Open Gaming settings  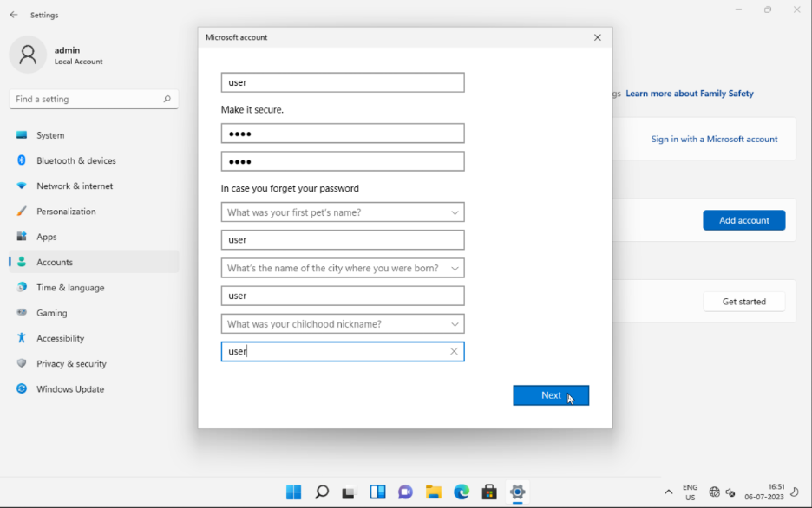click(94, 312)
